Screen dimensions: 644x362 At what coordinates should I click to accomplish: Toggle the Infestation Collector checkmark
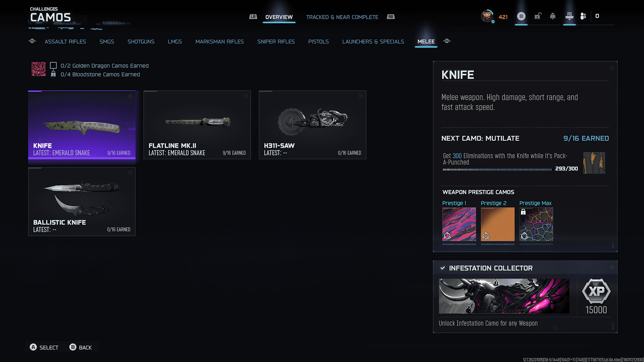[x=443, y=268]
